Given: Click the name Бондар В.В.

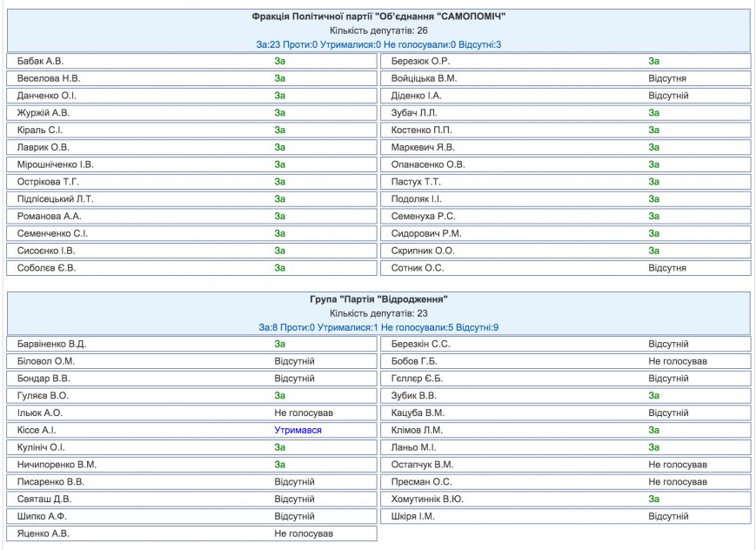Looking at the screenshot, I should (43, 379).
